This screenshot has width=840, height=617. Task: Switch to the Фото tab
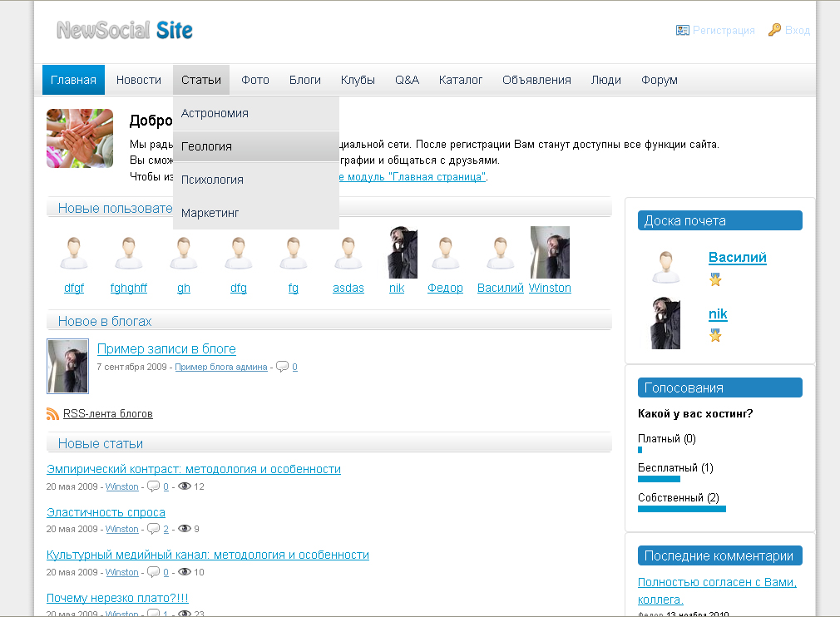[x=255, y=79]
